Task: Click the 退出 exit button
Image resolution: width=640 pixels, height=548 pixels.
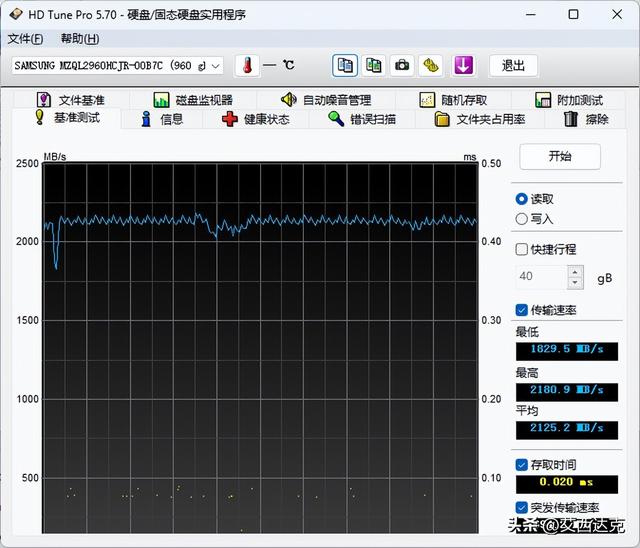Action: (513, 66)
